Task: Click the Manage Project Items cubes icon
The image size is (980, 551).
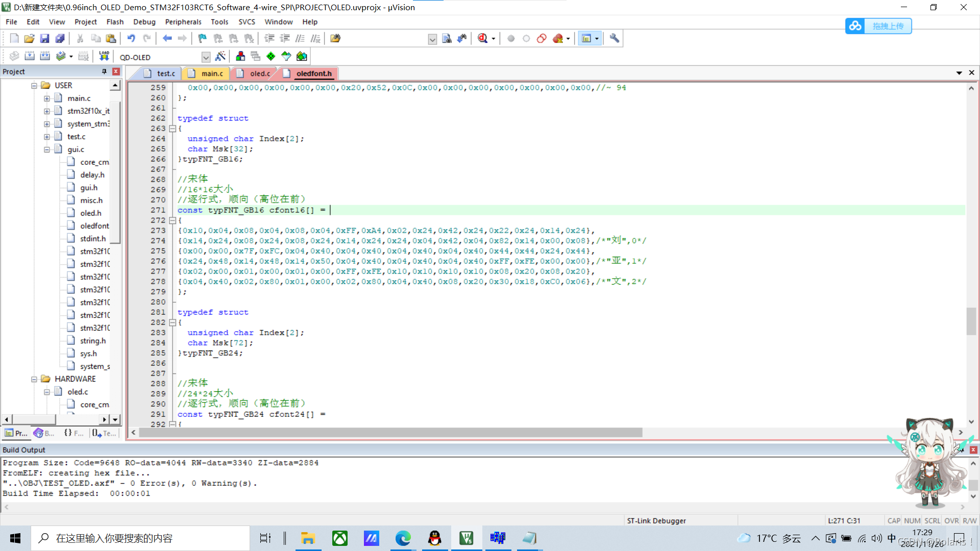Action: pos(240,56)
